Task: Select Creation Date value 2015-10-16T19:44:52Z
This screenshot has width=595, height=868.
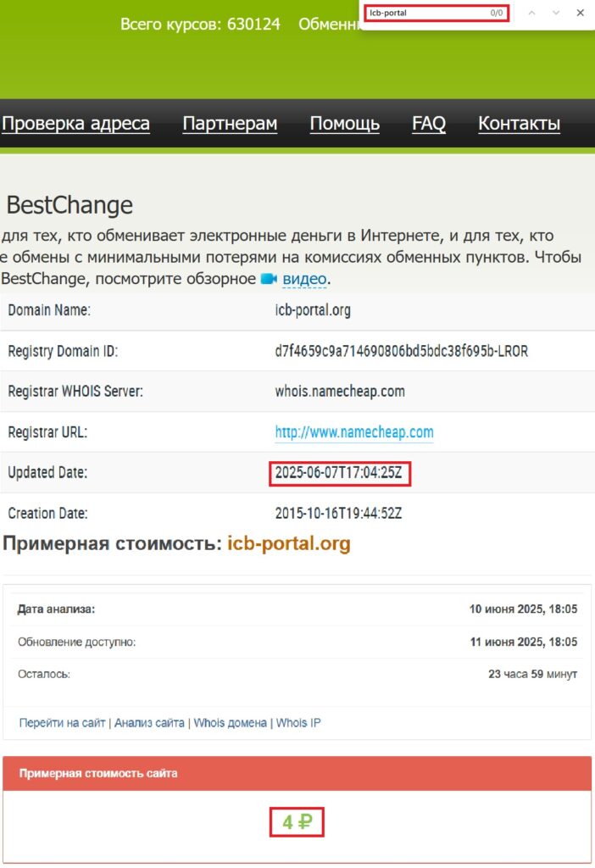Action: click(339, 513)
